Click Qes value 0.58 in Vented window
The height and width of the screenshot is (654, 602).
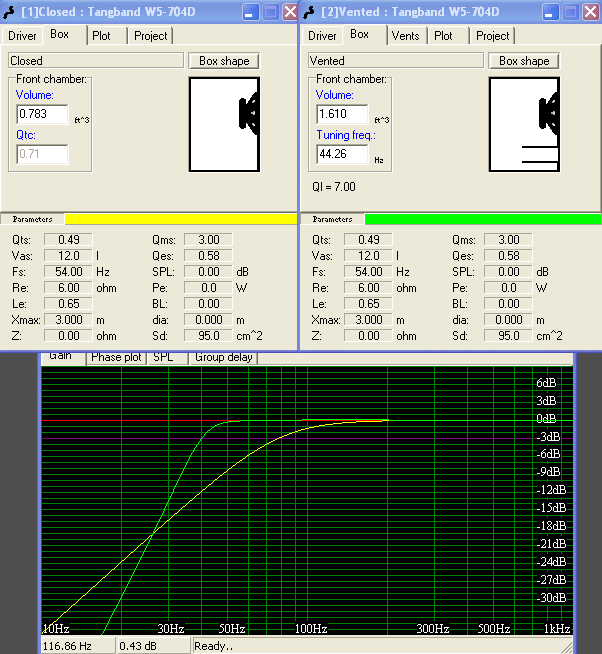point(508,256)
